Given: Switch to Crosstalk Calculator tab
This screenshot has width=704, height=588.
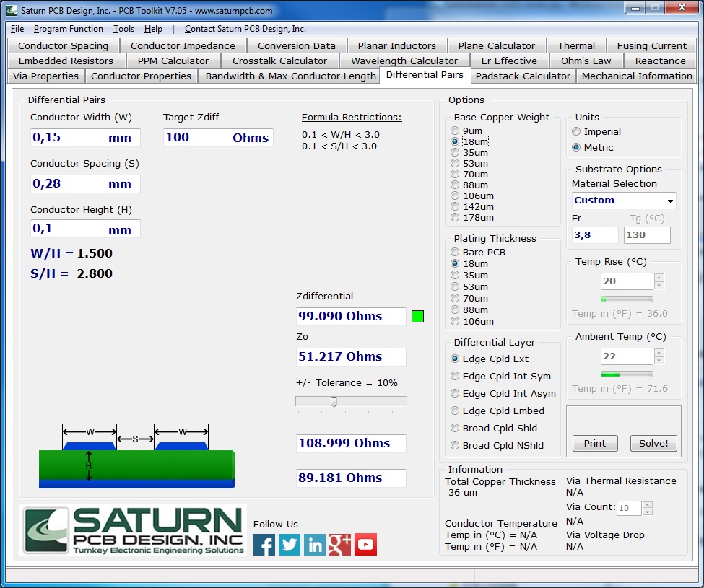Looking at the screenshot, I should coord(279,61).
